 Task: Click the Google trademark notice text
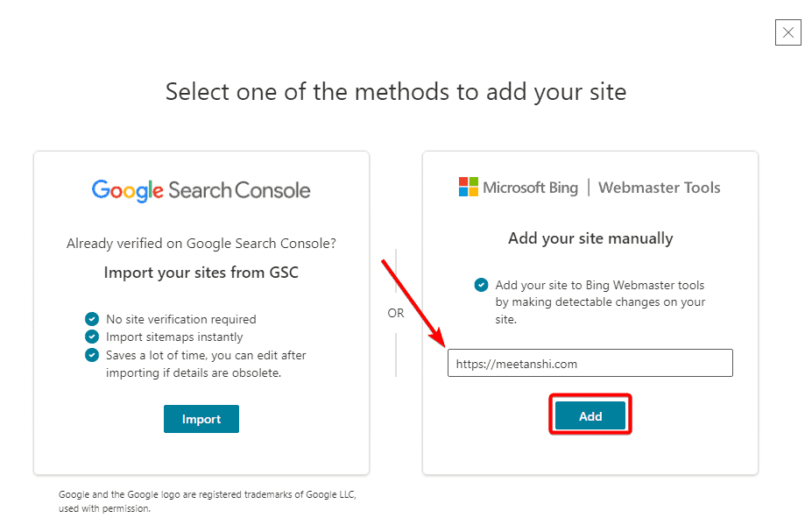[x=207, y=500]
